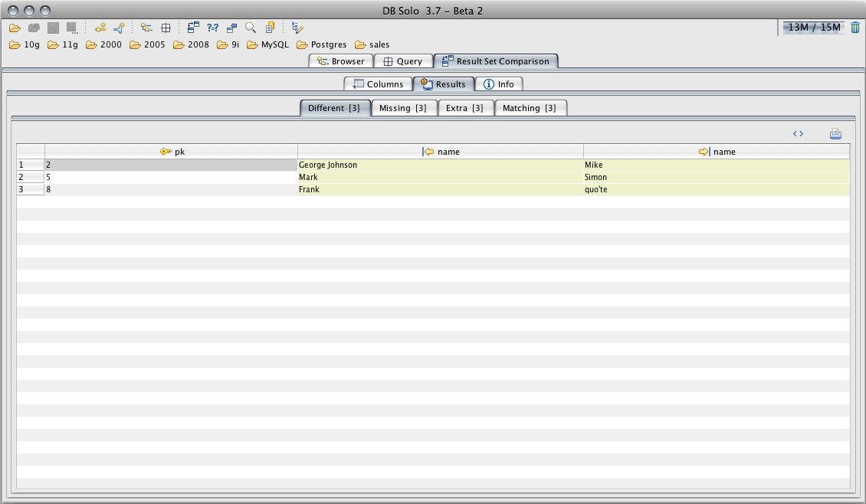The image size is (866, 504).
Task: Click the save-as disk toolbar icon
Action: point(72,28)
